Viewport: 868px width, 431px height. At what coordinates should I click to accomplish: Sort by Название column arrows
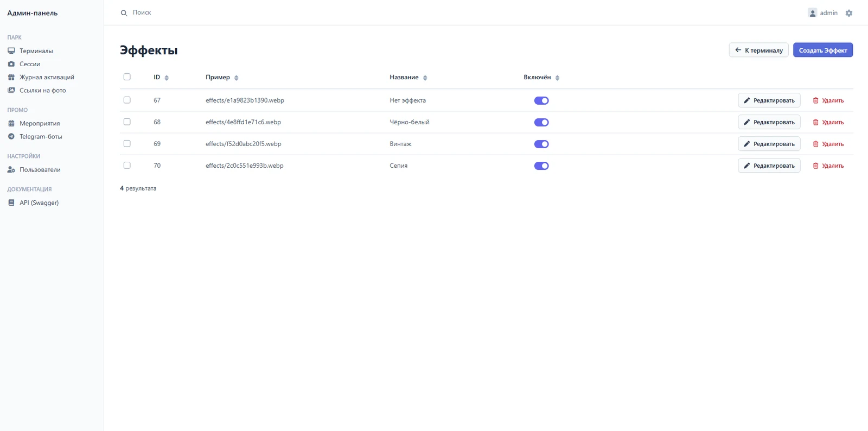(425, 78)
